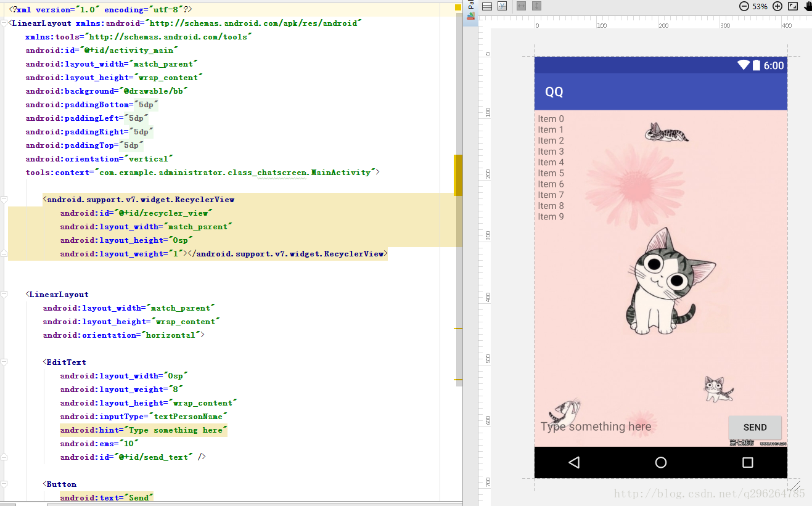Select "Item 7" in the preview list
812x506 pixels.
click(551, 195)
